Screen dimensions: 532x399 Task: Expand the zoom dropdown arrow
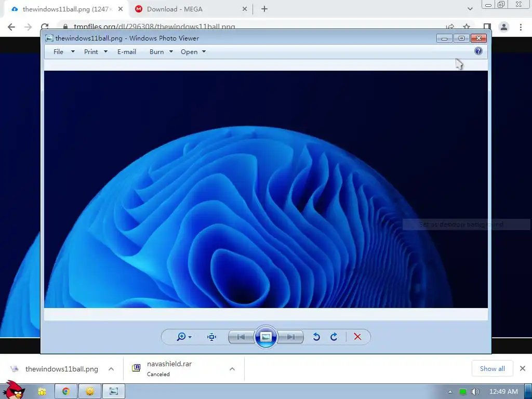190,337
